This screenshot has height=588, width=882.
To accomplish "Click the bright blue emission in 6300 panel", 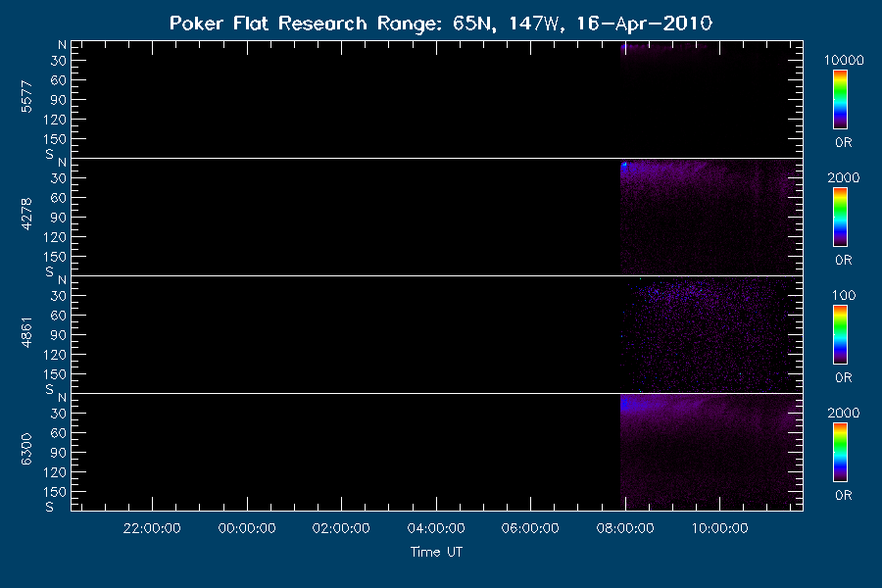I will pos(633,404).
